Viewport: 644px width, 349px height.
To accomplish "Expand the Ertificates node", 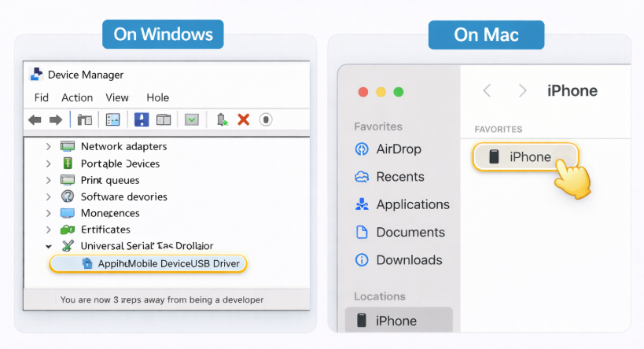I will pos(49,230).
